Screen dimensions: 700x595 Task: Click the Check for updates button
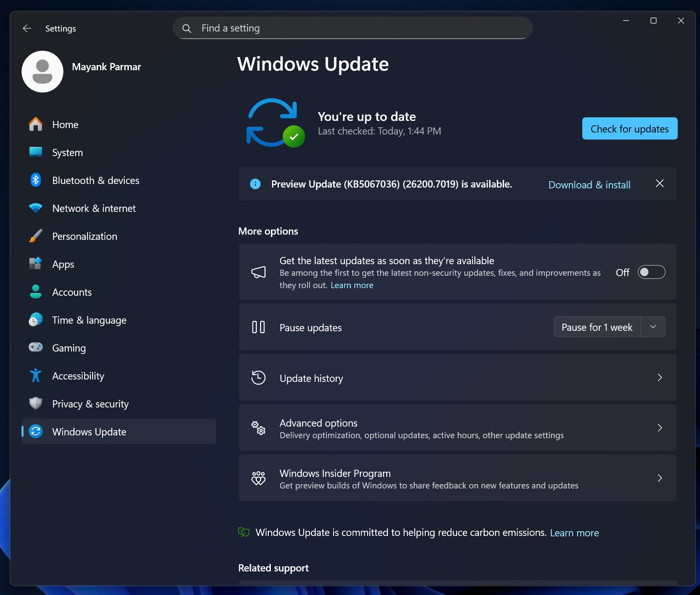click(x=629, y=128)
